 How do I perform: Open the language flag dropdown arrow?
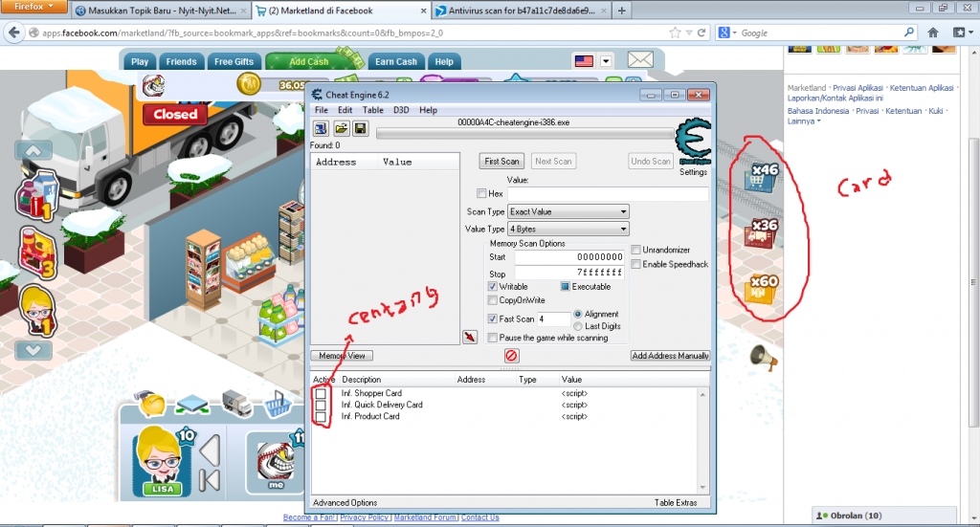pyautogui.click(x=606, y=60)
